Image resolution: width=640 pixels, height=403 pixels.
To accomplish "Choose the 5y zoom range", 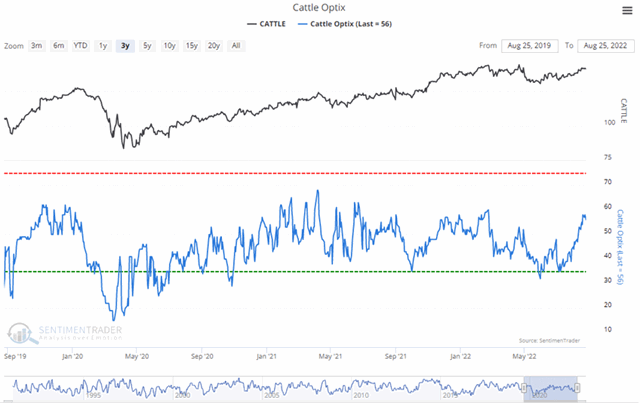I will pos(147,46).
